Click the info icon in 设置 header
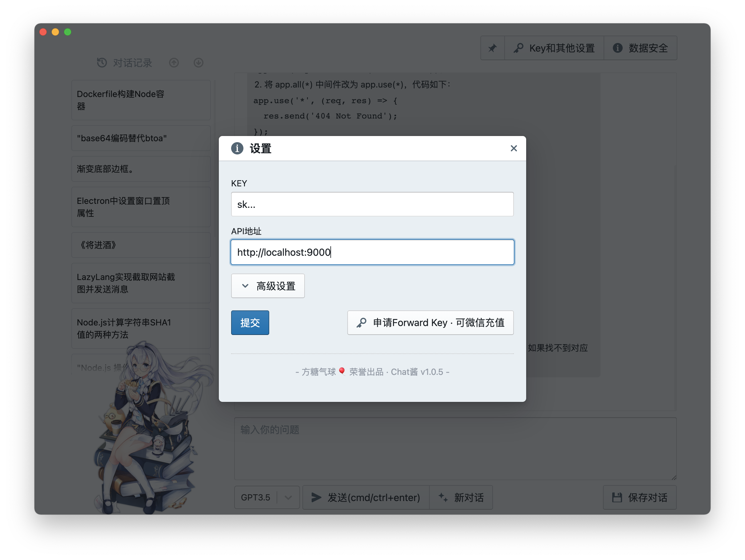This screenshot has width=745, height=560. click(x=237, y=148)
